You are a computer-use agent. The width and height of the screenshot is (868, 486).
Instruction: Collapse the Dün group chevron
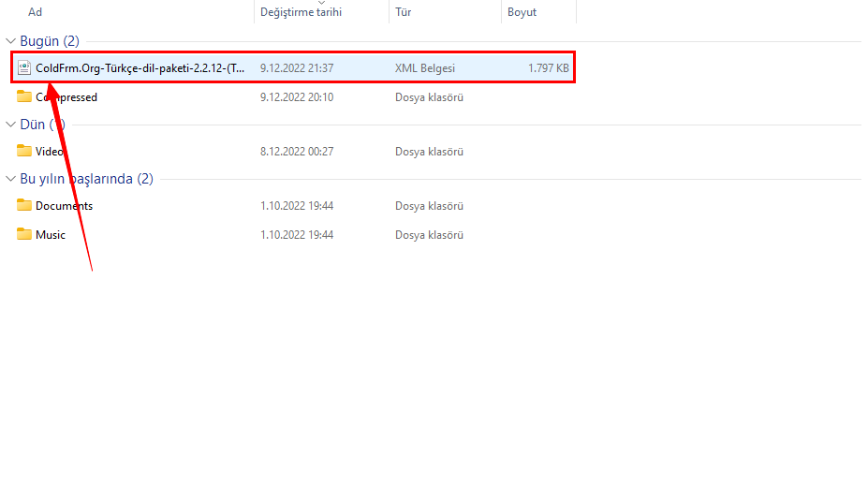pyautogui.click(x=11, y=125)
